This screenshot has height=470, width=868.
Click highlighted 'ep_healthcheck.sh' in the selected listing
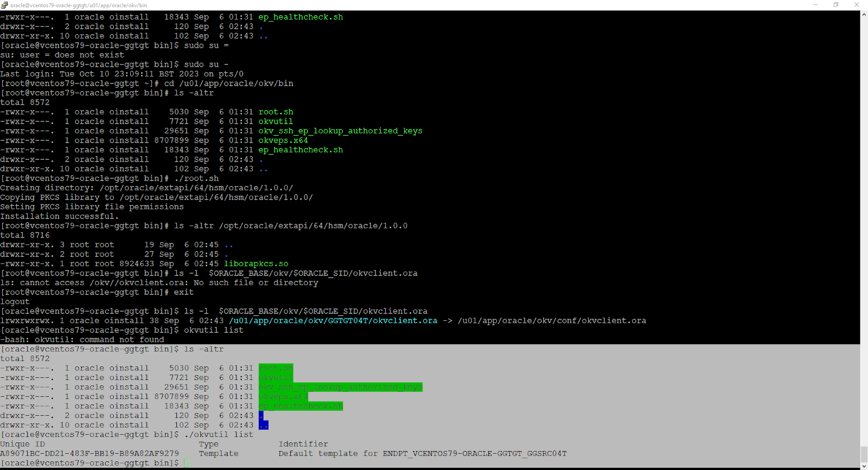301,406
